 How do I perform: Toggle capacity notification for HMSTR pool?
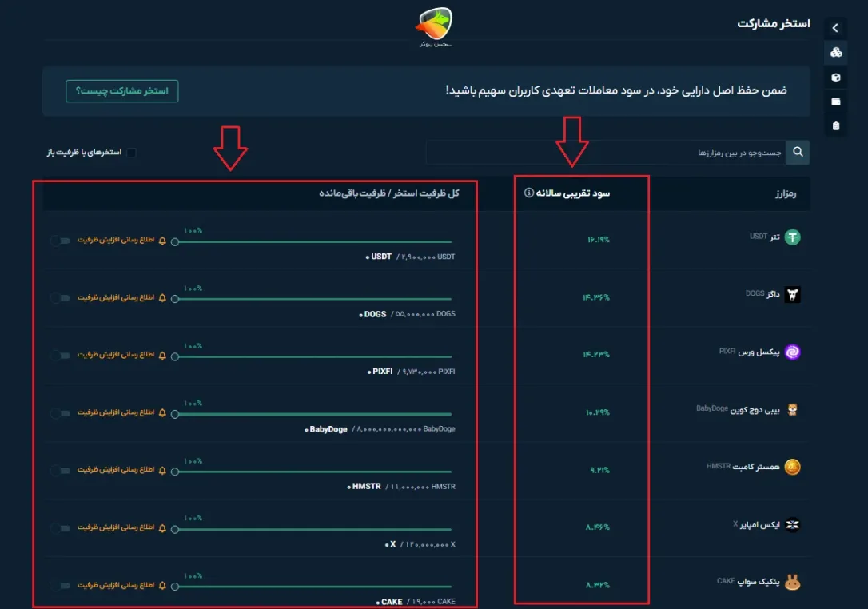[x=60, y=471]
